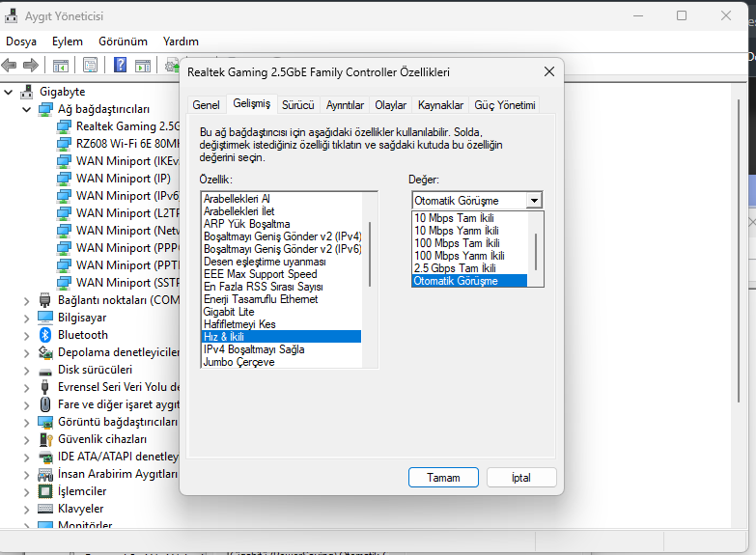Switch to the Sürücü tab
Screen dimensions: 756x555
tap(298, 105)
